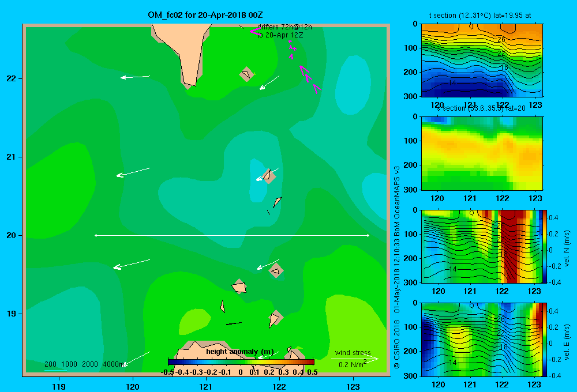This screenshot has width=577, height=392.
Task: Click the 'drifters 72h@12h' legend label
Action: click(x=284, y=27)
